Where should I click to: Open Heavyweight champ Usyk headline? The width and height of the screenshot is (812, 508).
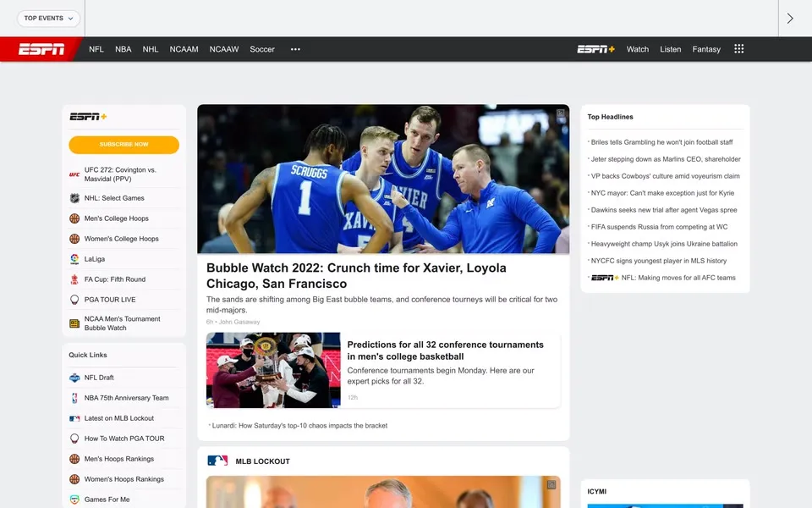pyautogui.click(x=664, y=244)
